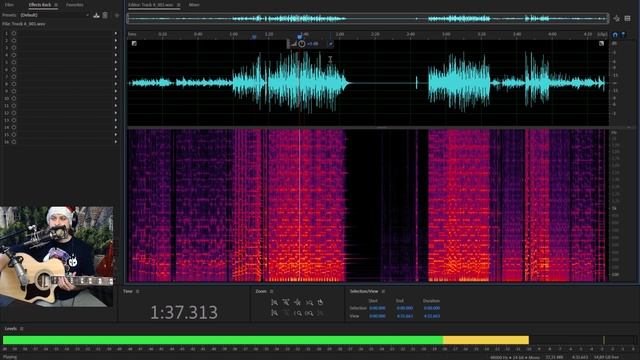Toggle the snapping magnet icon on timeline
The image size is (640, 360).
(x=615, y=35)
